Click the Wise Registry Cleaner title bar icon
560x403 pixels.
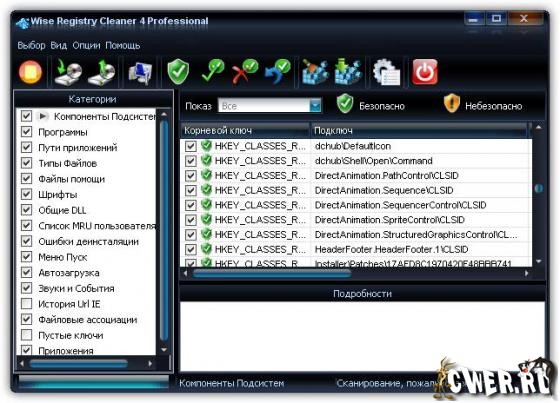tap(22, 23)
